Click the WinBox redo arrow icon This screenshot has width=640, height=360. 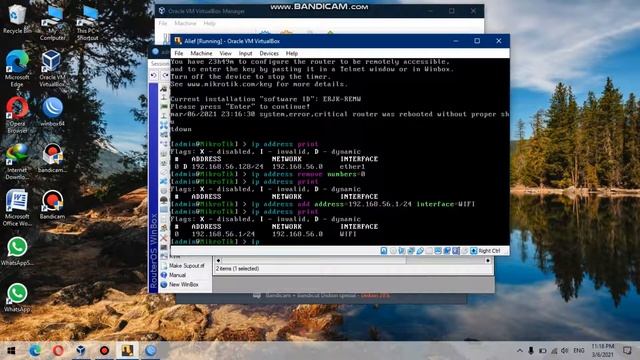[165, 76]
